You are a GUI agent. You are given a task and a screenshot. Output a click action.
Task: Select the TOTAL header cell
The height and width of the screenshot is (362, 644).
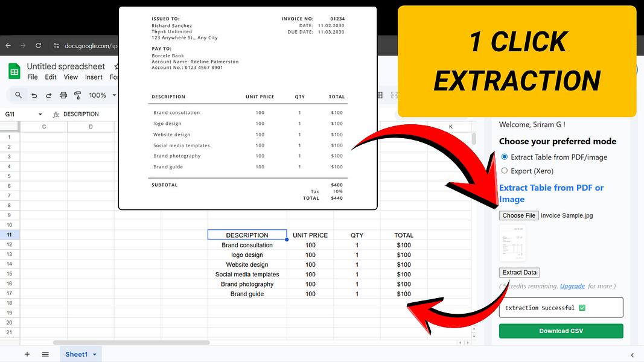click(x=404, y=235)
